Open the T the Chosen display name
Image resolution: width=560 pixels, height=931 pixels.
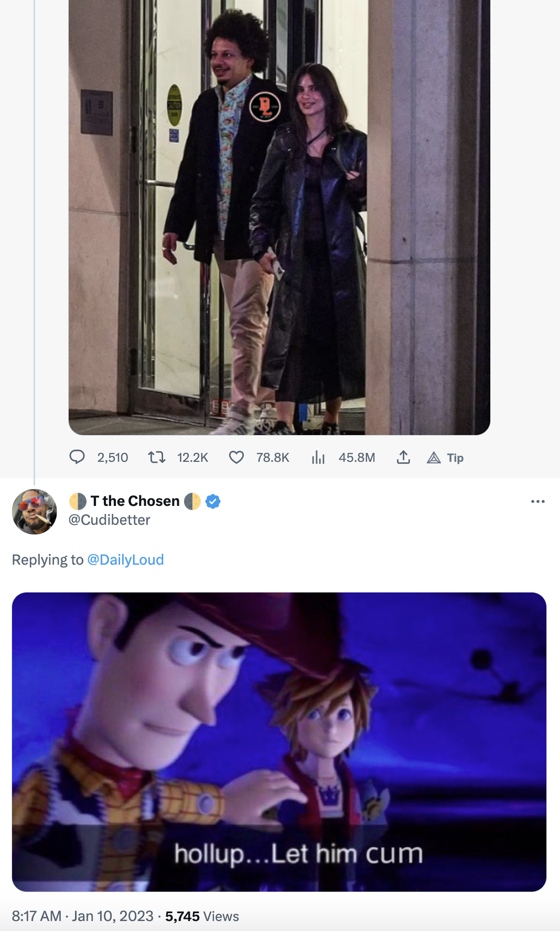tap(135, 501)
